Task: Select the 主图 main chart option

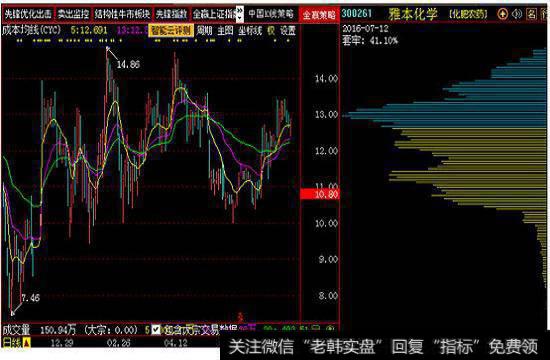Action: (225, 31)
